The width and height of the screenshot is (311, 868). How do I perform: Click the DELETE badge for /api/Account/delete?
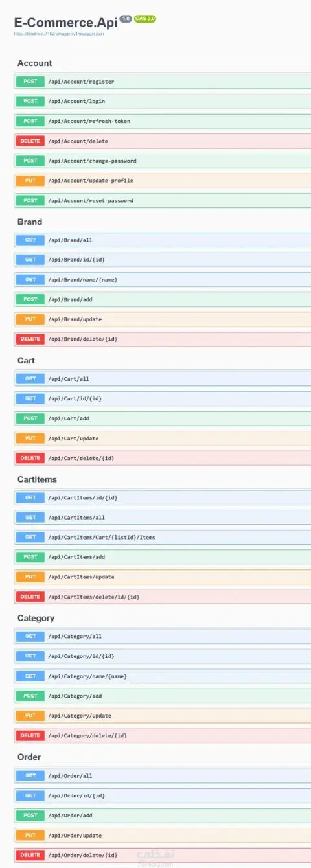30,141
